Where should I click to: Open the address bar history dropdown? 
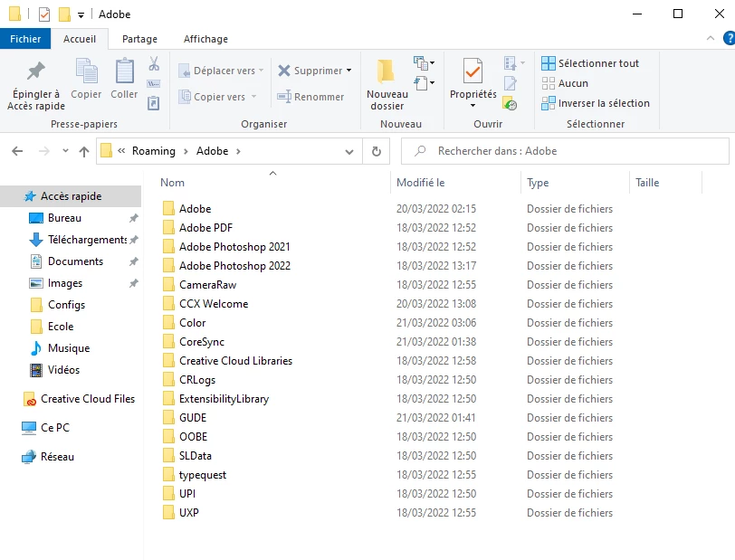[x=349, y=151]
